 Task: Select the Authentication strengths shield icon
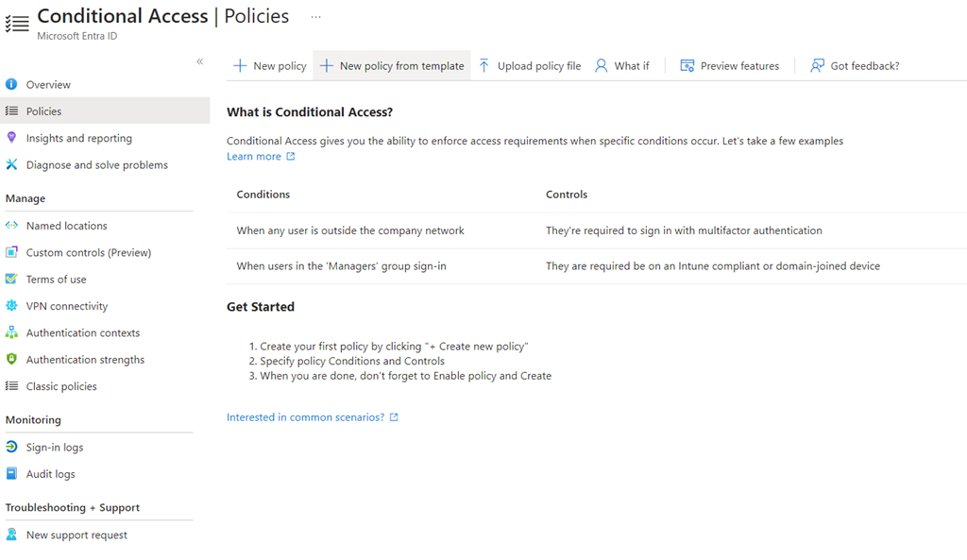[x=10, y=359]
